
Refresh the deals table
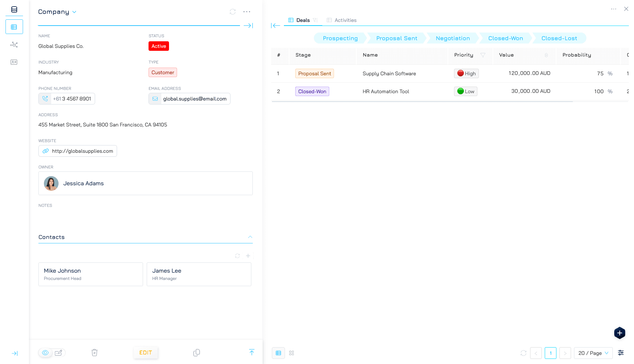coord(524,353)
